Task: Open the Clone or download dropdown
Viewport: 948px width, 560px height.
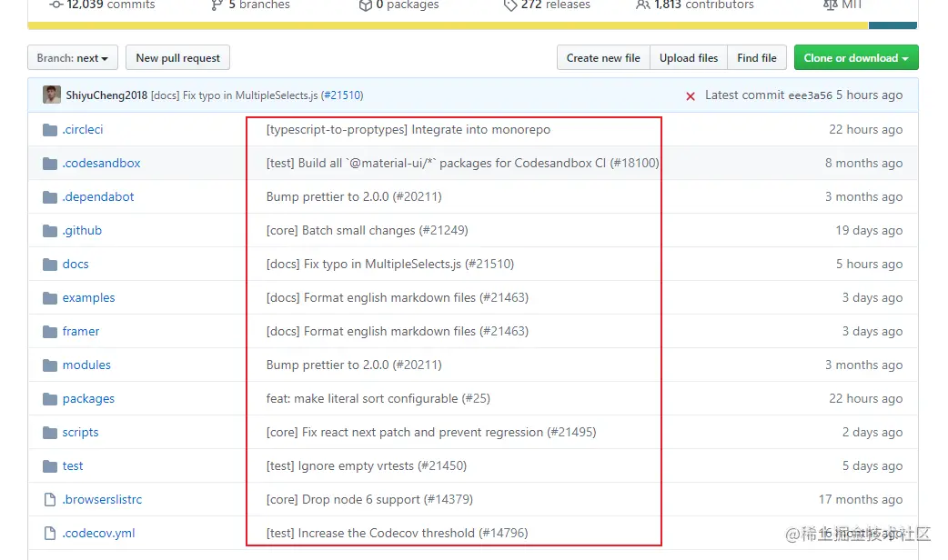Action: [856, 58]
